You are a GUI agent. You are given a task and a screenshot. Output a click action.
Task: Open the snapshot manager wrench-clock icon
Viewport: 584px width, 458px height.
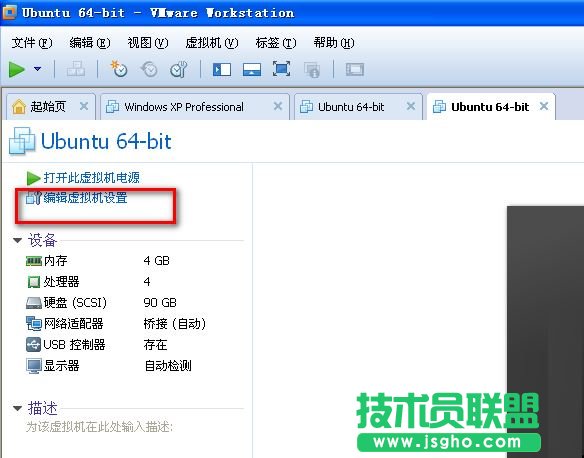coord(178,69)
